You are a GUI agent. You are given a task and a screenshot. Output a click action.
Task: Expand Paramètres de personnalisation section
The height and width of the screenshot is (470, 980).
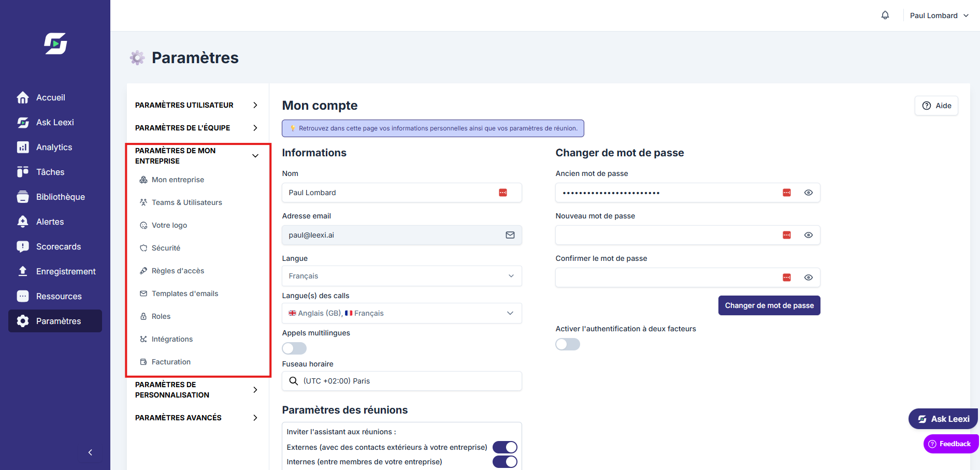point(197,390)
